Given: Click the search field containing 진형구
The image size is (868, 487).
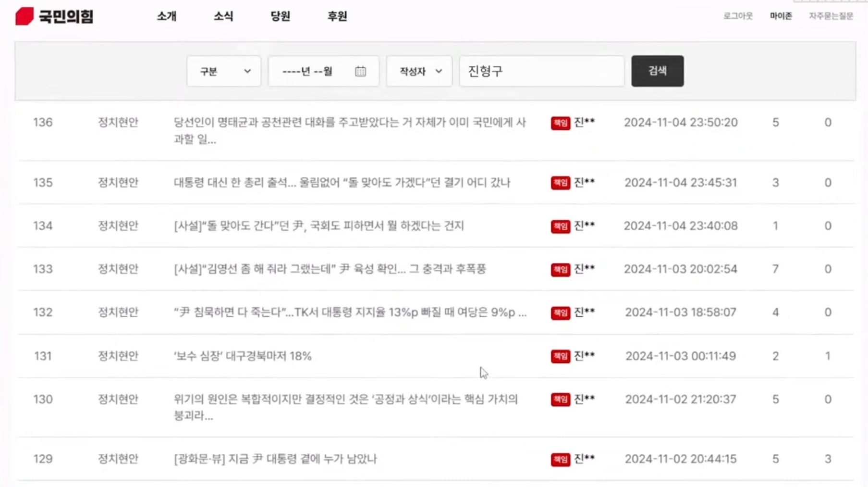Looking at the screenshot, I should pos(542,71).
